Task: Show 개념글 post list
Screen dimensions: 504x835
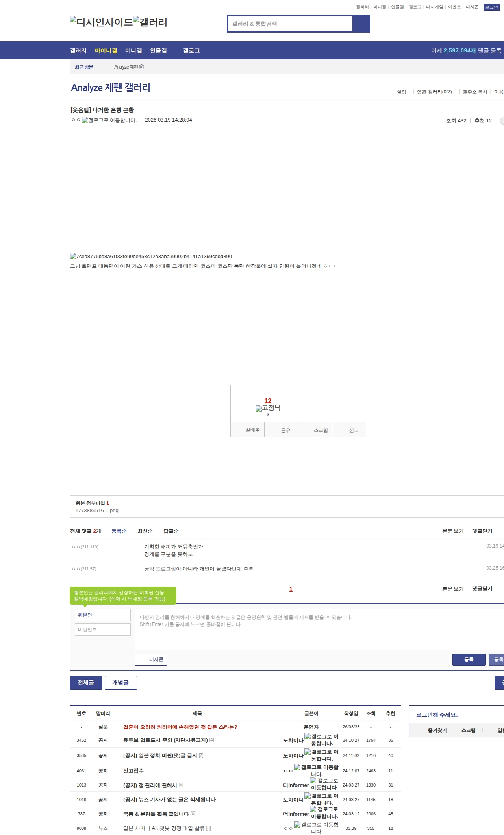Action: [121, 683]
